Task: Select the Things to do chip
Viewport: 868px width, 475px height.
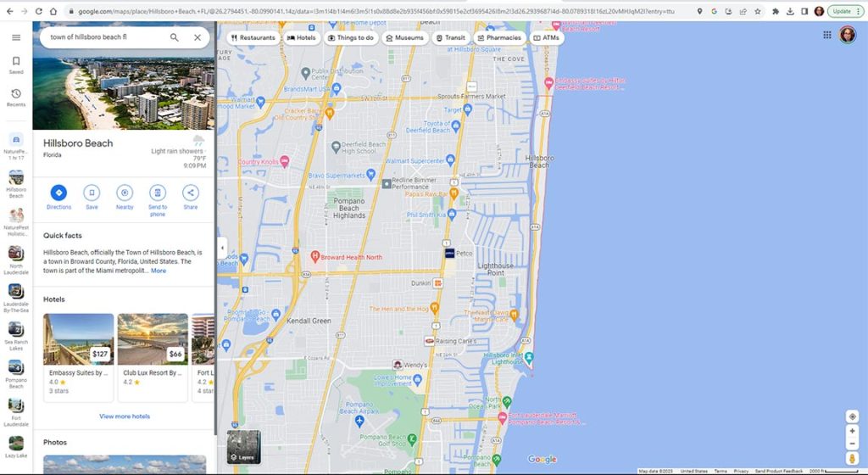Action: [351, 37]
